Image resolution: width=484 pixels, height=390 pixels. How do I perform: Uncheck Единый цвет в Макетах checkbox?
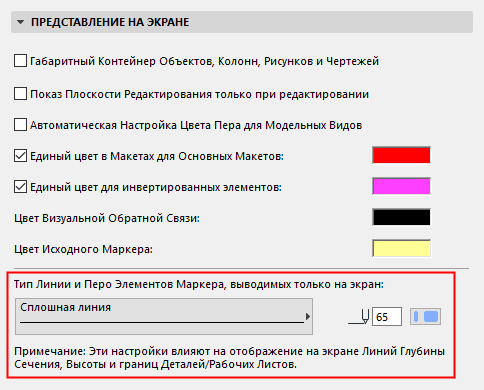20,156
